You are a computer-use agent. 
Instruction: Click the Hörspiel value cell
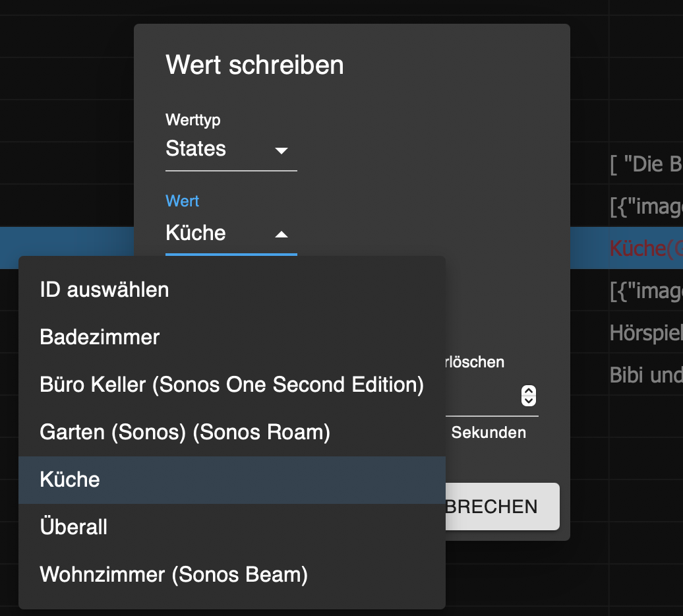pyautogui.click(x=646, y=333)
